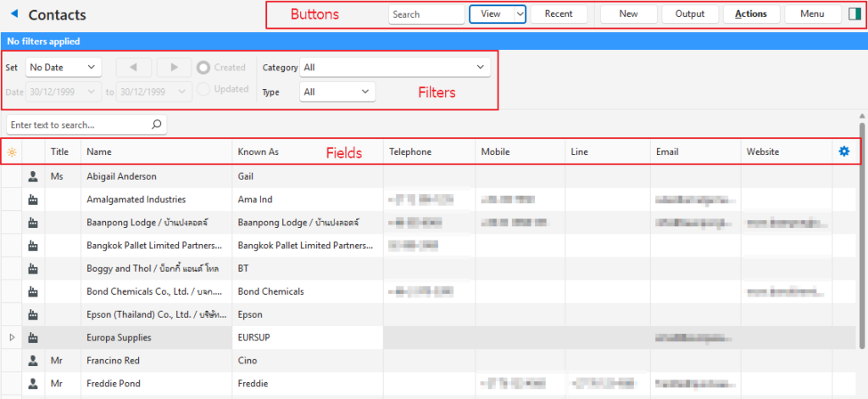This screenshot has height=399, width=868.
Task: Click the orange sun icon in header
Action: 11,152
